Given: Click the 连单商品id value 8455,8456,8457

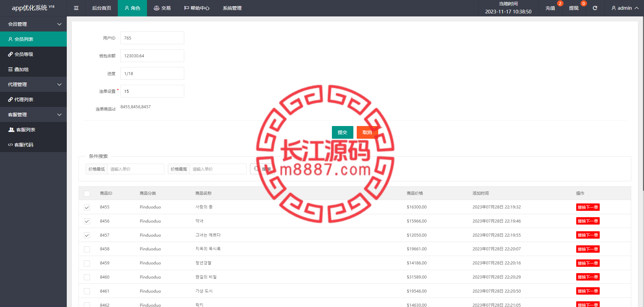Looking at the screenshot, I should (x=136, y=107).
